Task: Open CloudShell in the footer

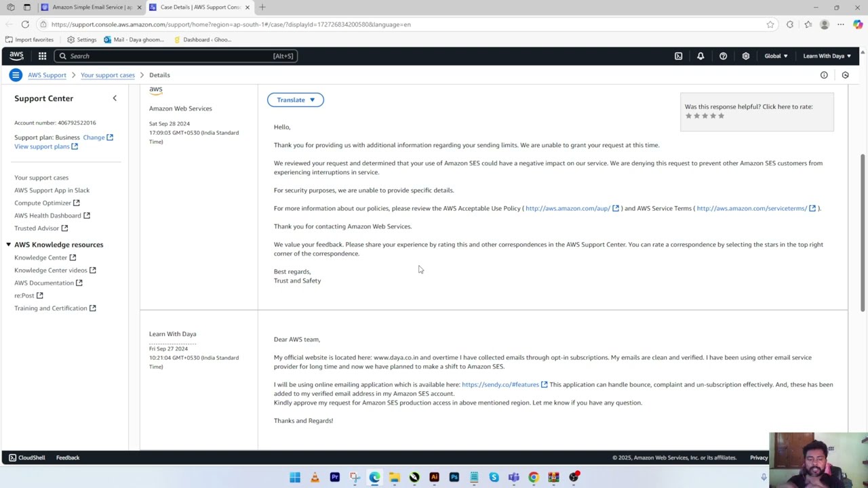Action: pos(26,457)
